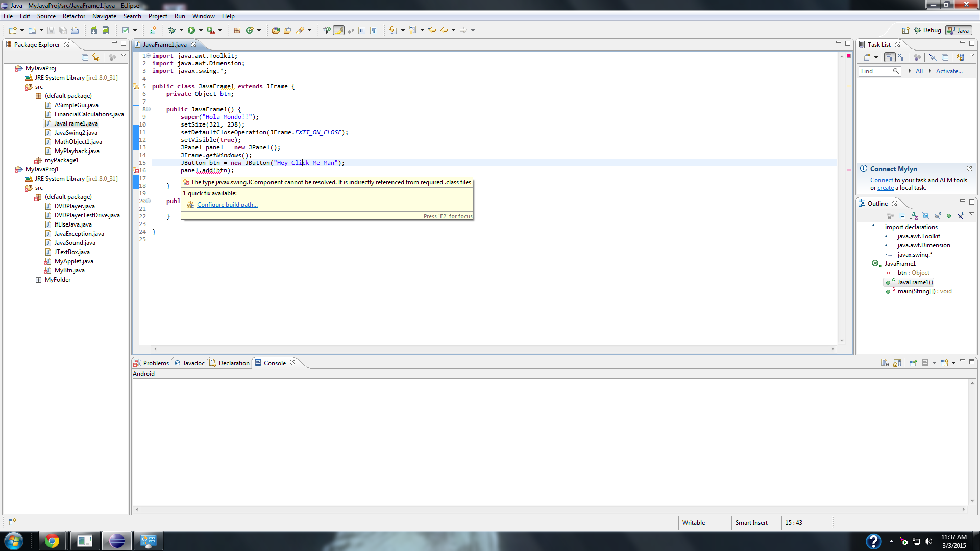Toggle Show Whitespace Characters button
The image size is (980, 551).
[374, 31]
